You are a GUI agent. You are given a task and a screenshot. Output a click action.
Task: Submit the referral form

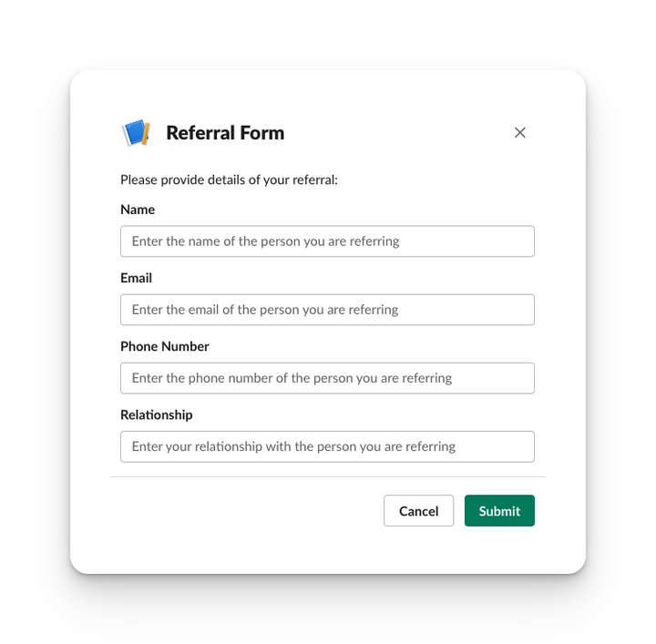pos(499,511)
